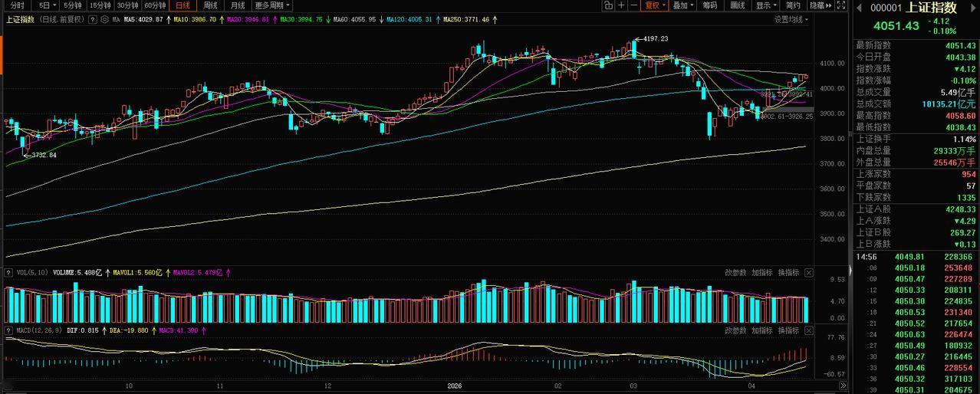Click the 最新指数 row
Viewport: 980px width, 394px height.
coord(916,45)
